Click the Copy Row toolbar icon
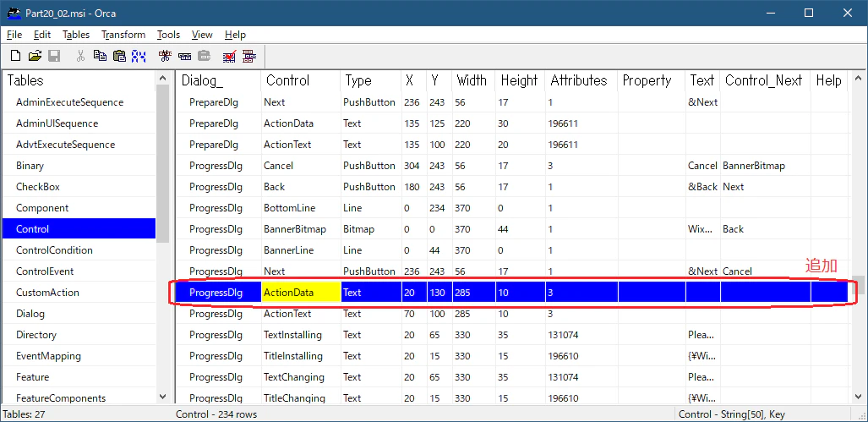The height and width of the screenshot is (422, 868). (184, 56)
